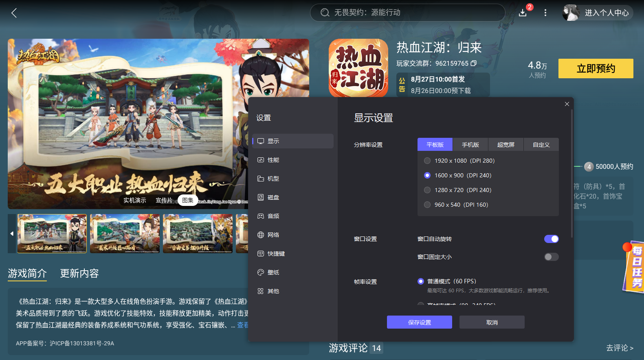Click 去评论 link
Screen dimensions: 644x360
[620, 348]
